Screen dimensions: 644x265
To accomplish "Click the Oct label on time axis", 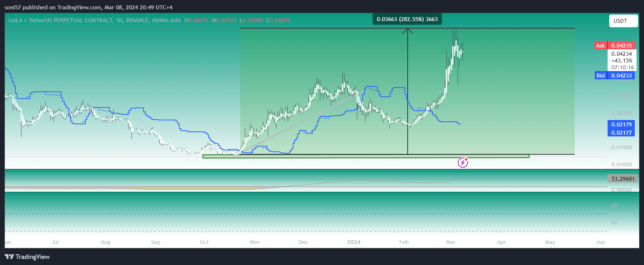I will click(x=204, y=242).
